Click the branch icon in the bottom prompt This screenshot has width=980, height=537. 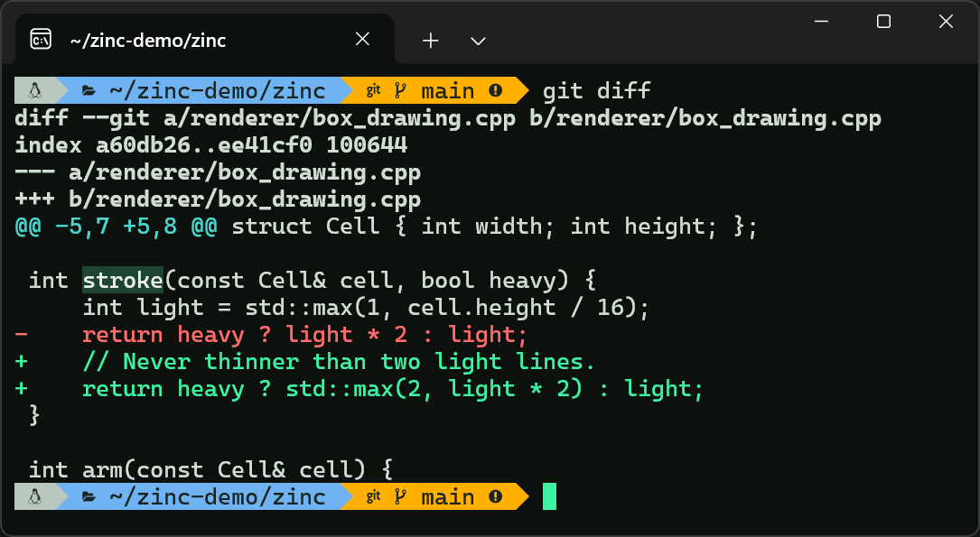tap(400, 497)
